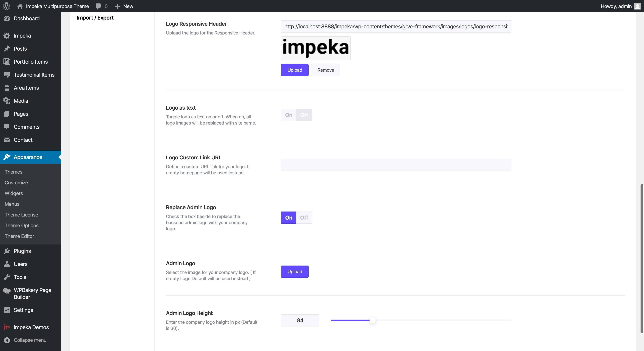Click the Impeka Demos logo icon
This screenshot has width=644, height=351.
(7, 327)
